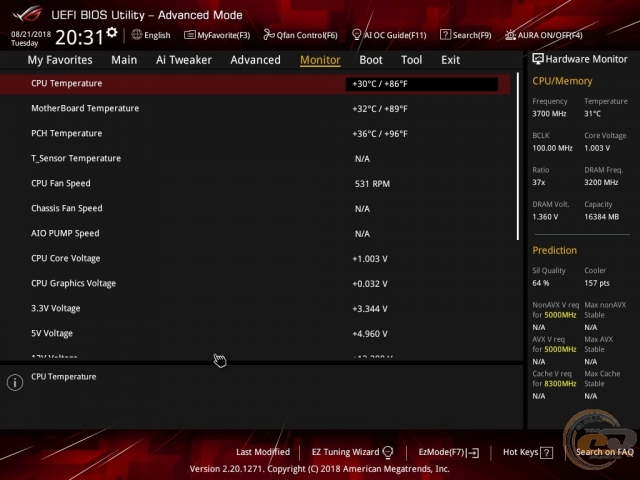
Task: Select the Monitor tab
Action: tap(320, 60)
